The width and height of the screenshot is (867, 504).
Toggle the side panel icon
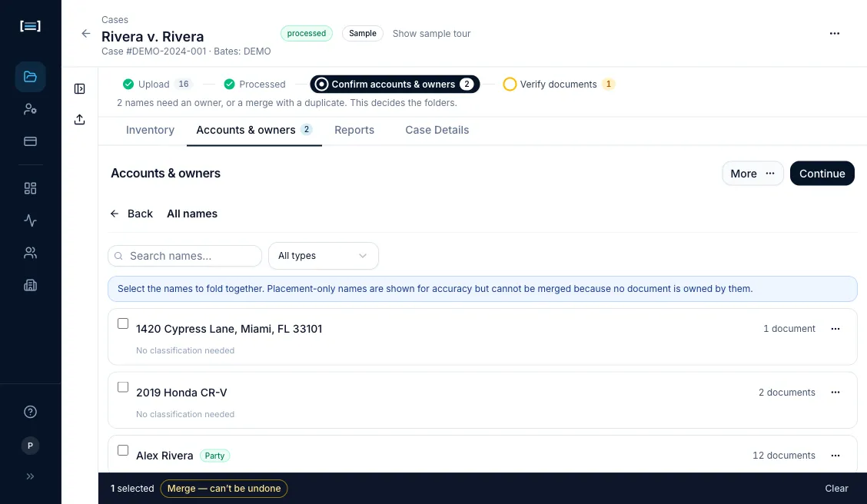click(80, 88)
